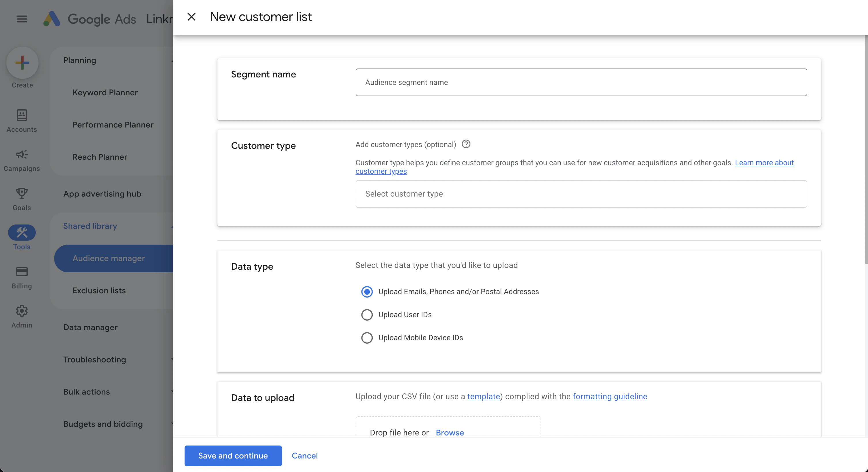Image resolution: width=868 pixels, height=472 pixels.
Task: Open the Select customer type dropdown
Action: pyautogui.click(x=581, y=194)
